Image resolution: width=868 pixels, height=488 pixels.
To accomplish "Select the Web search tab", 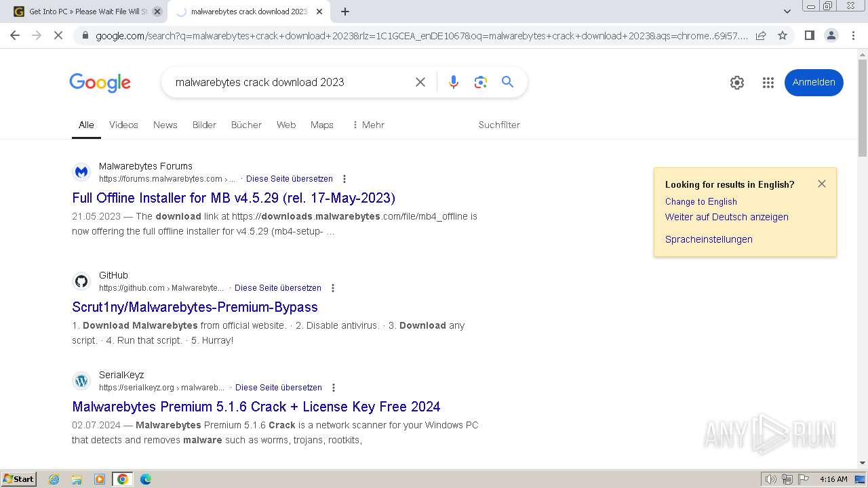I will click(286, 125).
